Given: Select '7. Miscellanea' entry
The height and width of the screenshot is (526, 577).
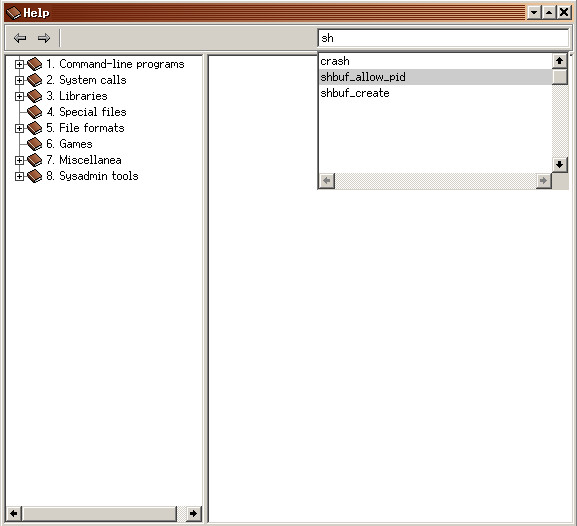Looking at the screenshot, I should pyautogui.click(x=84, y=160).
